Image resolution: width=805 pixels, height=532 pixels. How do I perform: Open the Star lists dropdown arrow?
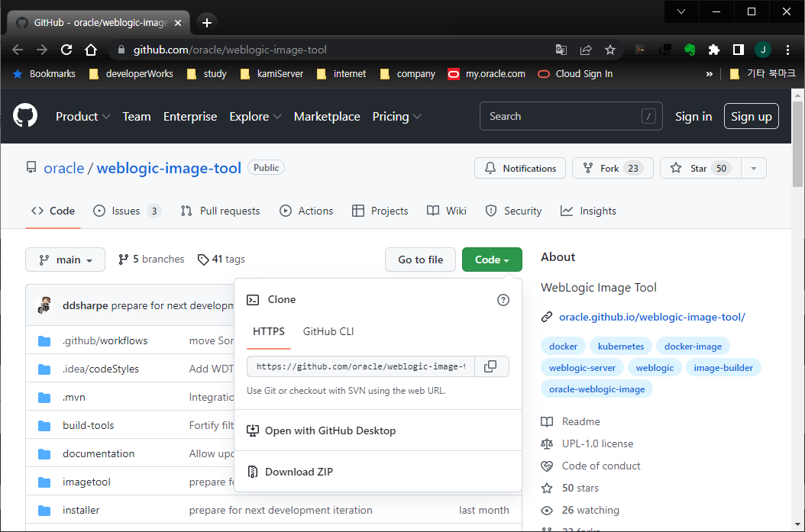click(x=754, y=168)
